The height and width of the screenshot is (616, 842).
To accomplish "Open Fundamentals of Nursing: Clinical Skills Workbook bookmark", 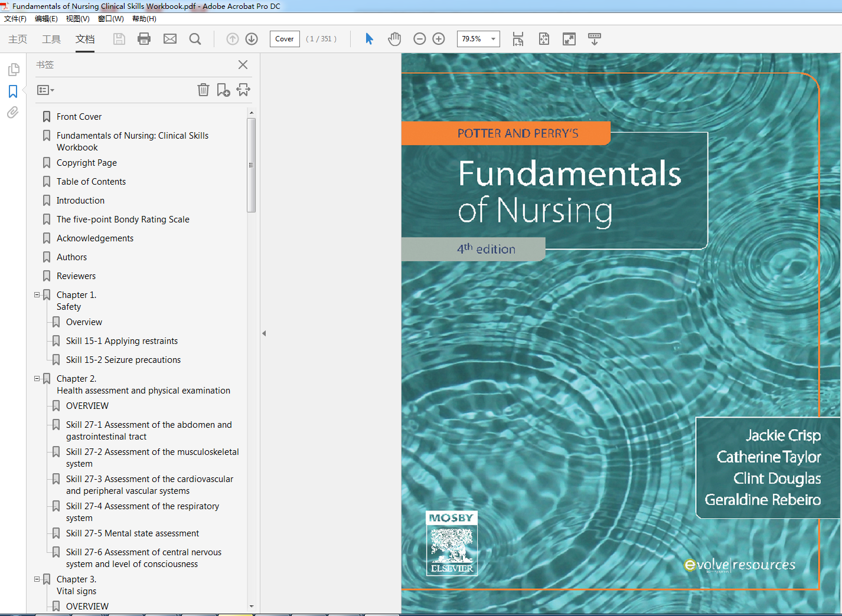I will pos(133,142).
